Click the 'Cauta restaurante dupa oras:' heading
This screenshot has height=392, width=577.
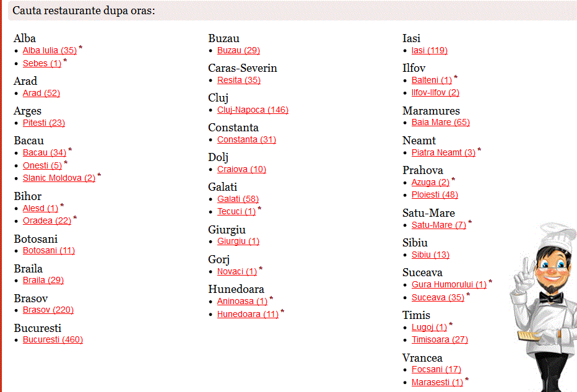(84, 11)
